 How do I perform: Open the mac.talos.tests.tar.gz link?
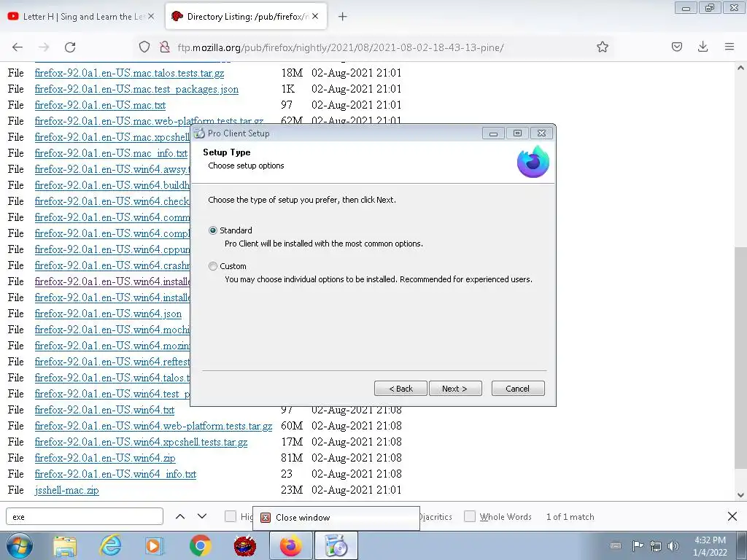point(129,73)
